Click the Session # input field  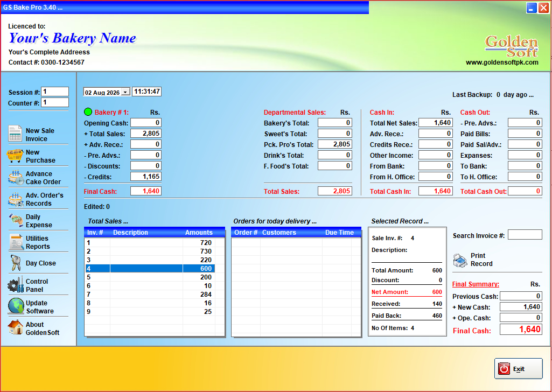(x=55, y=92)
